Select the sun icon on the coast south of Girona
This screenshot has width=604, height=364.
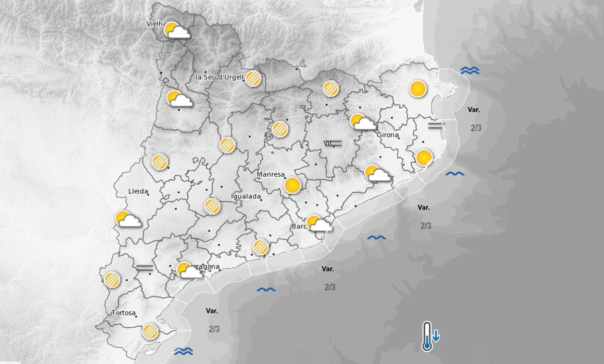pyautogui.click(x=425, y=157)
